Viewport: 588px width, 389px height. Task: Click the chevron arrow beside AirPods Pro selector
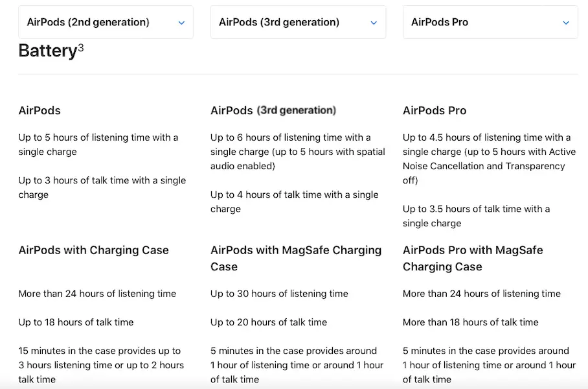point(566,23)
